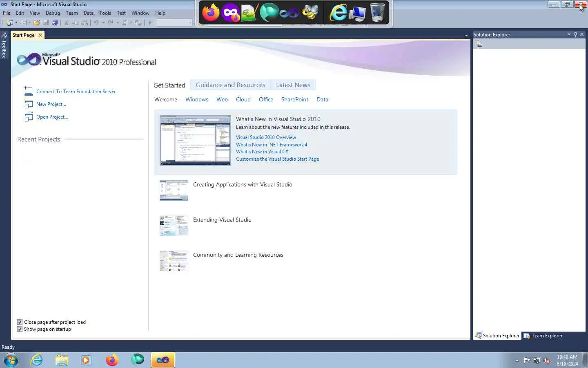
Task: Open the Toolbox side panel tab
Action: point(4,45)
